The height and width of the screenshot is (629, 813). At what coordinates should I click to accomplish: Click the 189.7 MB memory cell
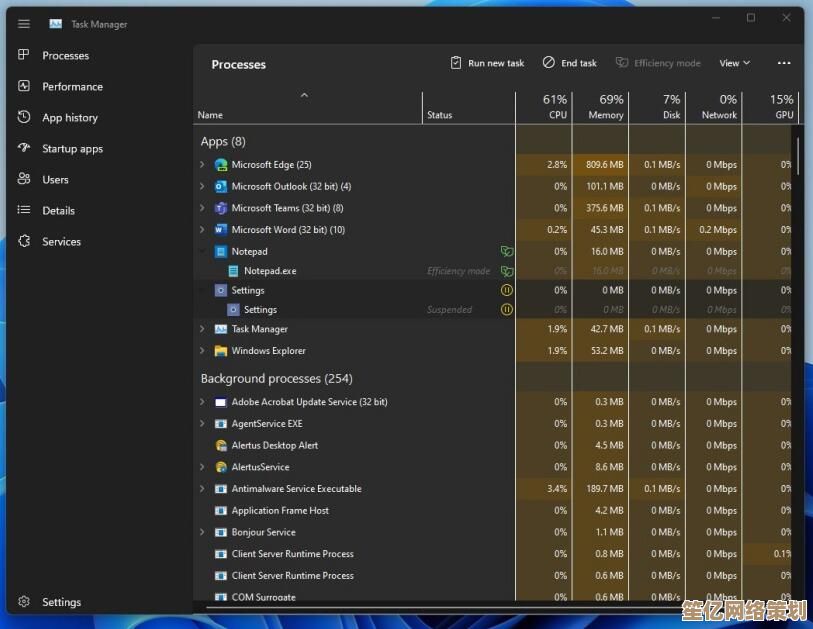(x=600, y=489)
